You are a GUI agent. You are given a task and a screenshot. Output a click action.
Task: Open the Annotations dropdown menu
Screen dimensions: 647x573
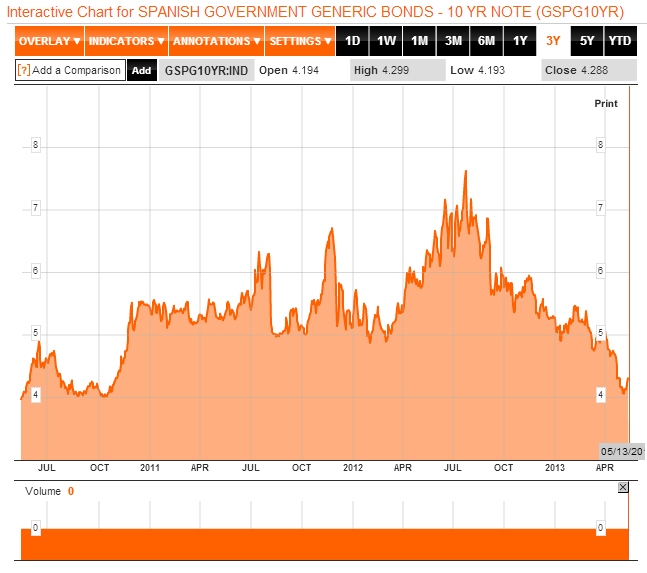pos(216,41)
